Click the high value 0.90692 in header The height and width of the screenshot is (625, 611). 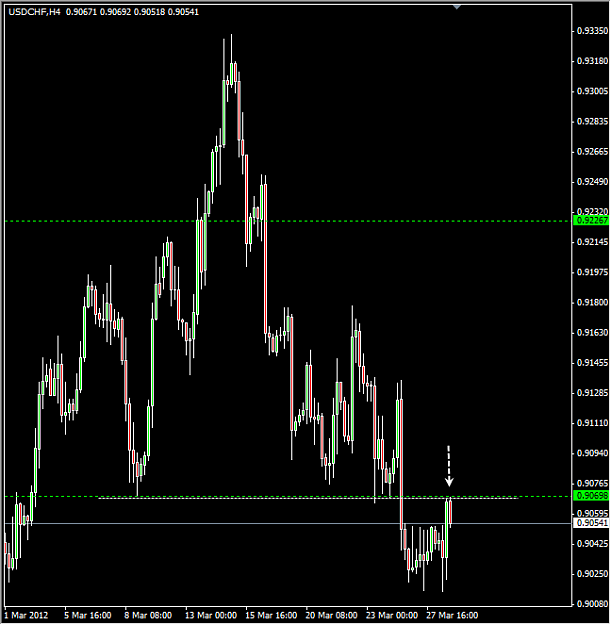pyautogui.click(x=115, y=12)
